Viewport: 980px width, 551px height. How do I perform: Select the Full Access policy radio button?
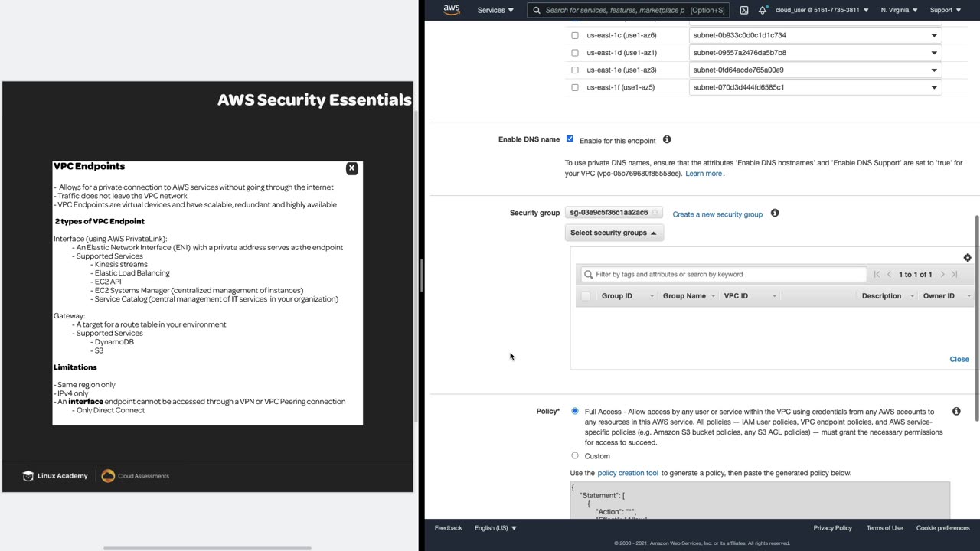tap(575, 411)
